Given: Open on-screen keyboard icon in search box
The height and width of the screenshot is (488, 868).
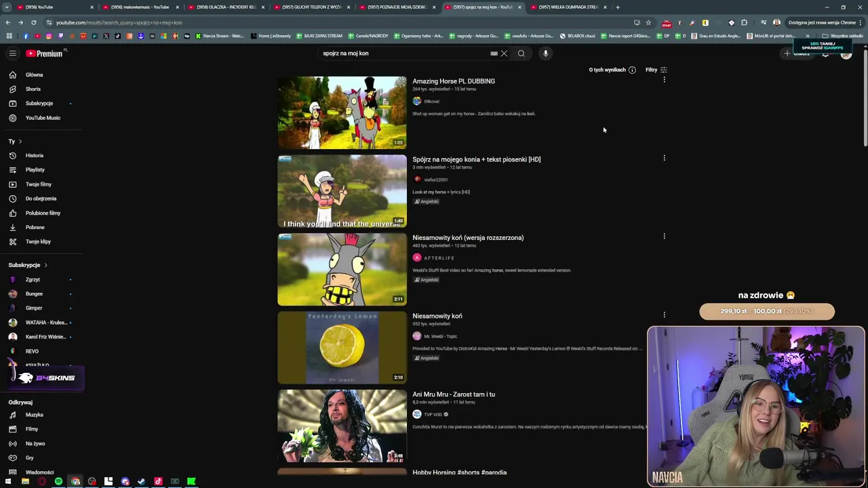Looking at the screenshot, I should (494, 54).
